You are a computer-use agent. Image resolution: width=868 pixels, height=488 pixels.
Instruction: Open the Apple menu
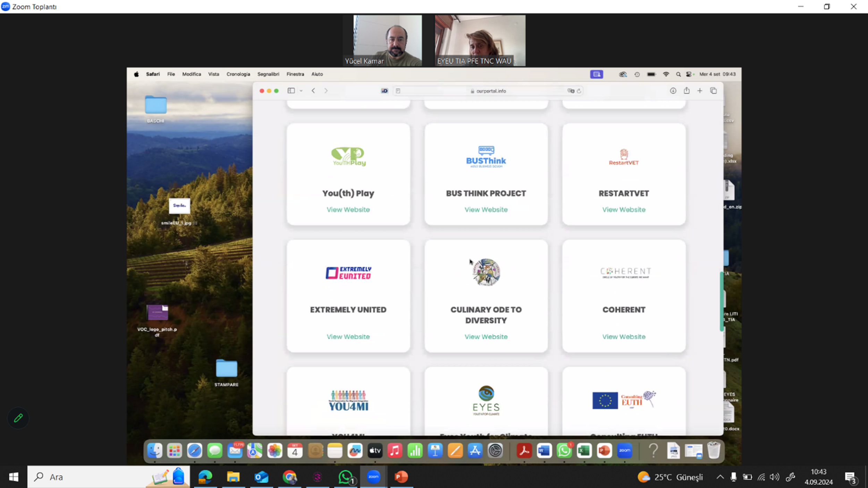pos(136,74)
